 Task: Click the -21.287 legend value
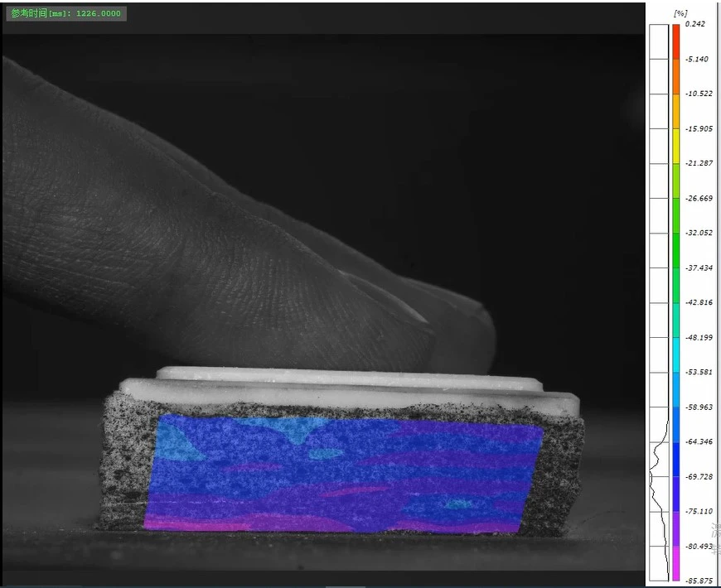tap(699, 163)
